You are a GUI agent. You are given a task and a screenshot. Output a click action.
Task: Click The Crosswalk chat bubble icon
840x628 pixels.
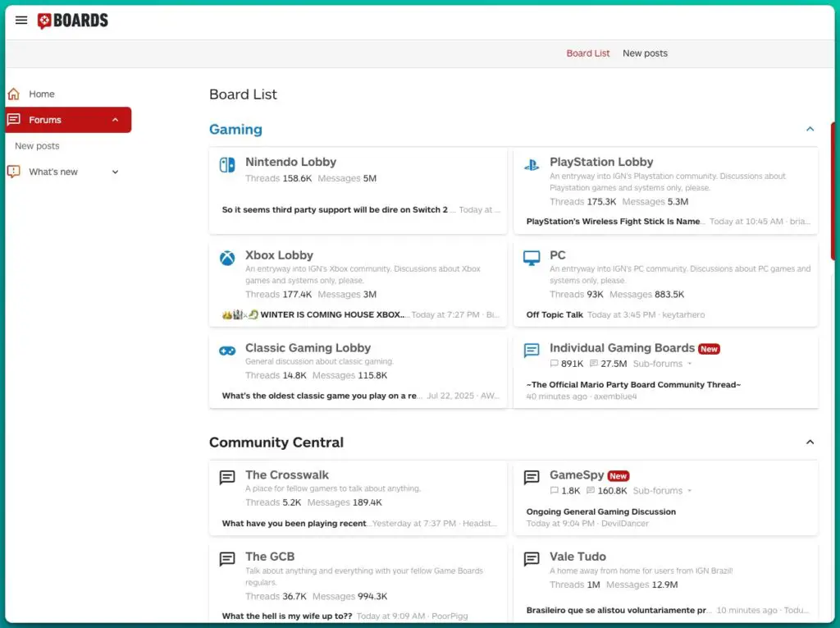227,478
